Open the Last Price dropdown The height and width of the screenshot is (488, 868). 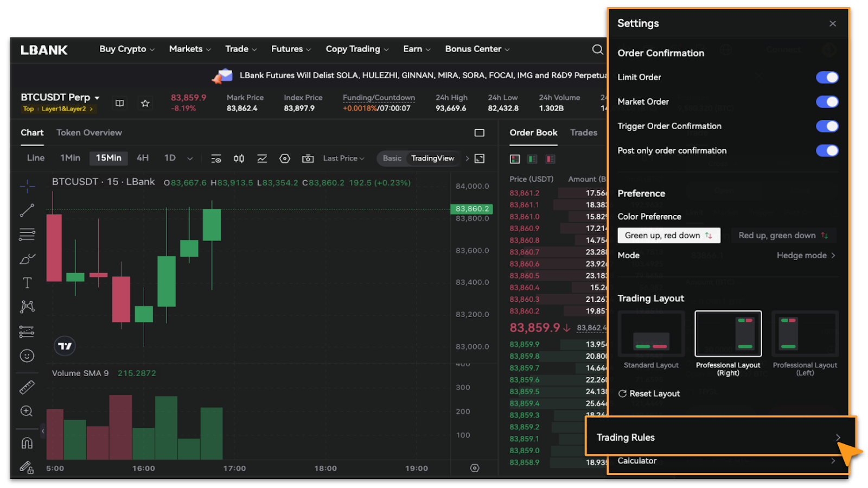[x=343, y=159]
